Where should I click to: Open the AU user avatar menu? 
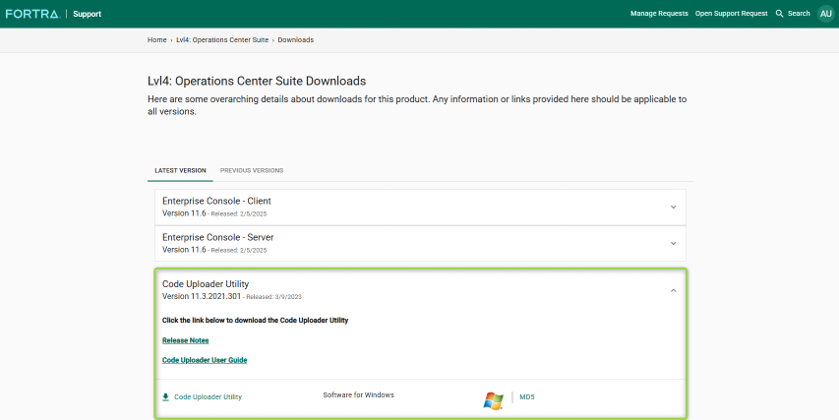click(x=826, y=14)
